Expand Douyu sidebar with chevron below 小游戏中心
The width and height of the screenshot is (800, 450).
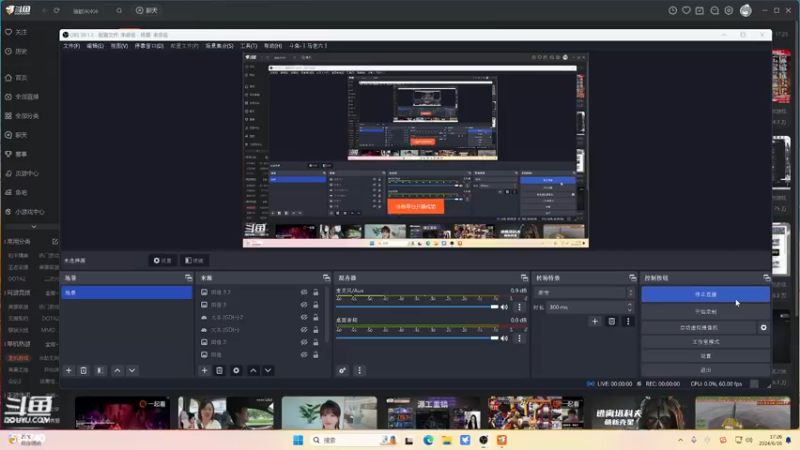[x=34, y=227]
